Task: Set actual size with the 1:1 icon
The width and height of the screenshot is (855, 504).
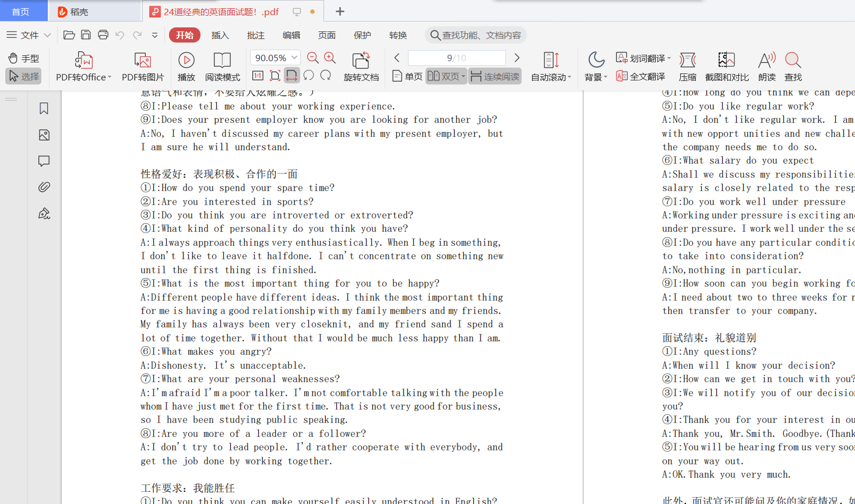Action: pyautogui.click(x=258, y=75)
